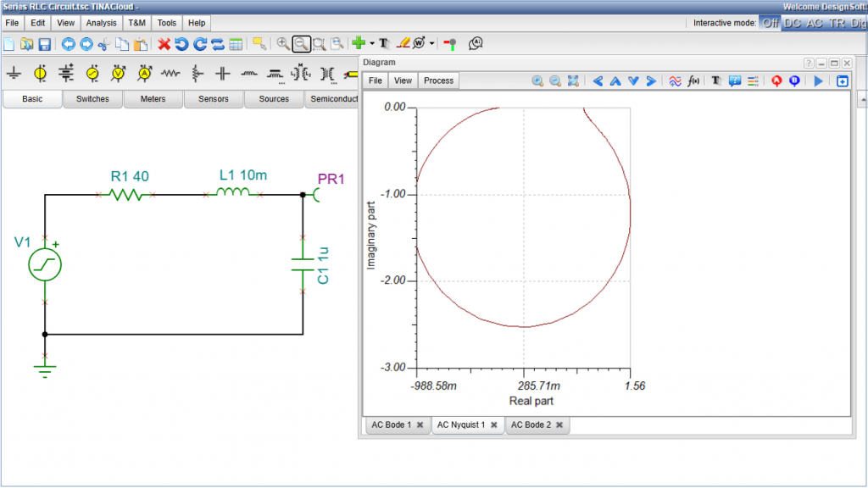This screenshot has height=488, width=868.
Task: Expand the green plus insert dropdown arrow
Action: pyautogui.click(x=371, y=43)
